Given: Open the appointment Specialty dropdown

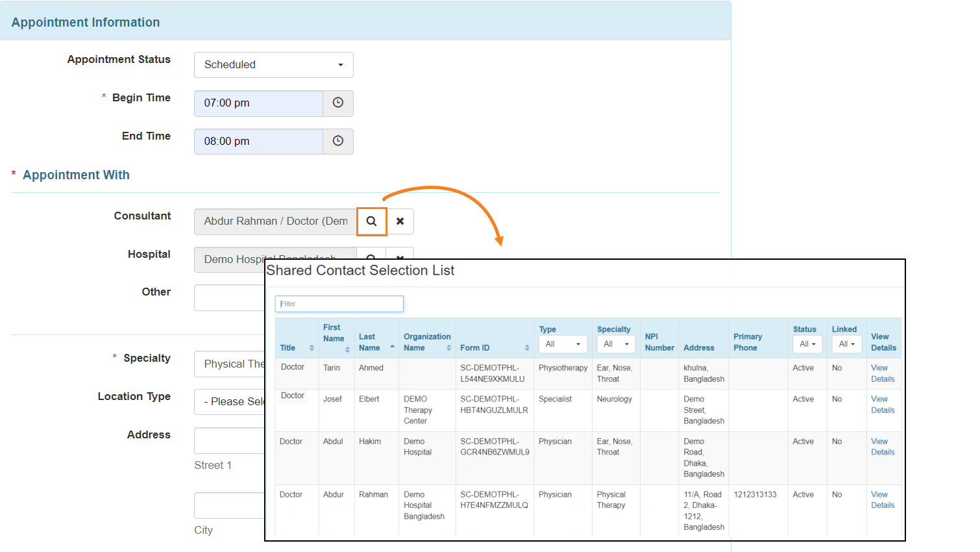Looking at the screenshot, I should click(230, 364).
